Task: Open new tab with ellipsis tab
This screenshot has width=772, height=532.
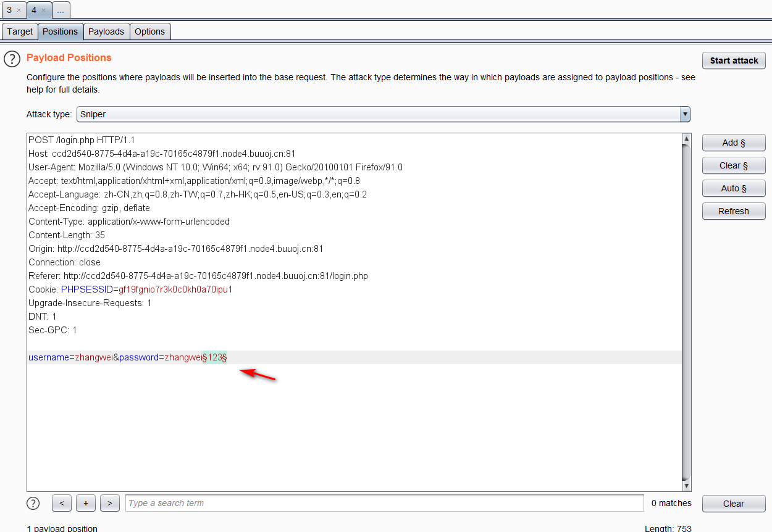Action: 61,10
